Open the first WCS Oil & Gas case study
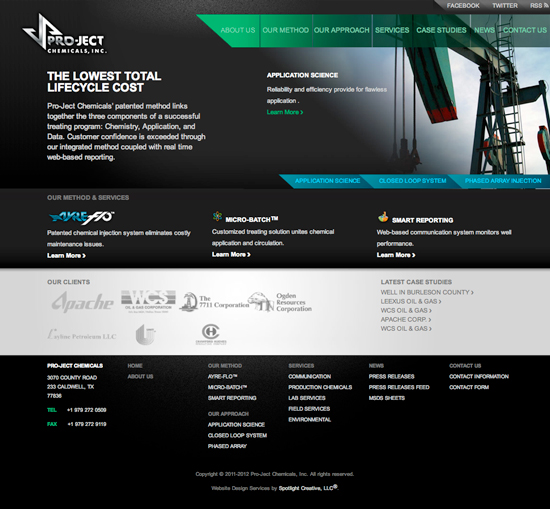 click(406, 310)
